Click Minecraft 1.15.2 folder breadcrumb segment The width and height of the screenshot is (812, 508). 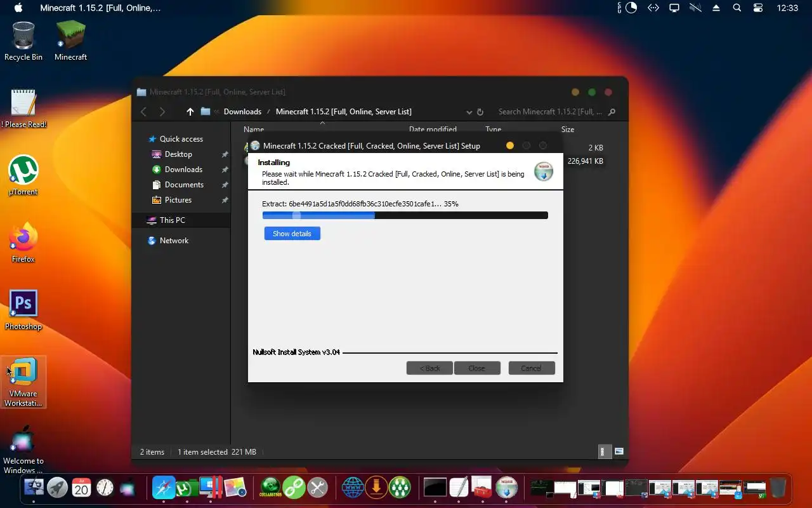pyautogui.click(x=343, y=112)
